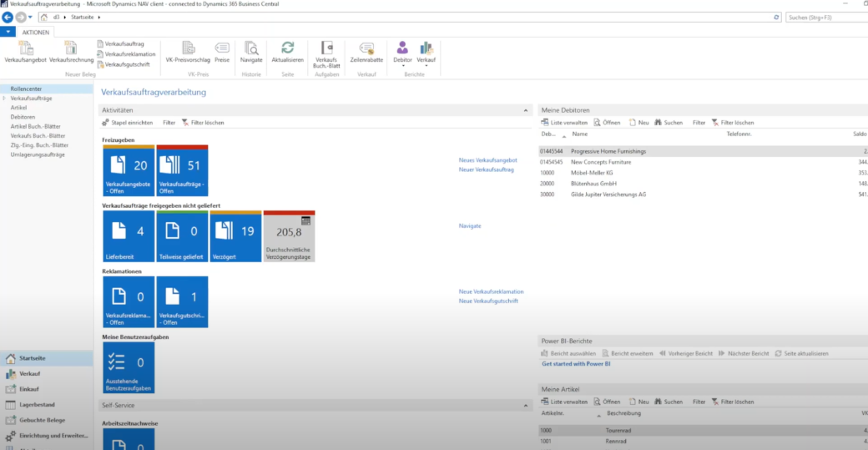Click the Navigate ribbon icon

pyautogui.click(x=251, y=52)
